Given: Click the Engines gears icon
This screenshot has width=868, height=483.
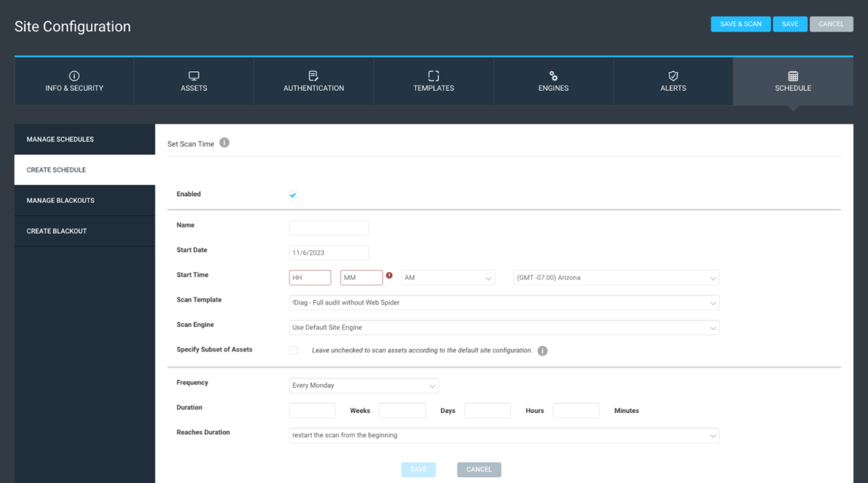Looking at the screenshot, I should (553, 76).
